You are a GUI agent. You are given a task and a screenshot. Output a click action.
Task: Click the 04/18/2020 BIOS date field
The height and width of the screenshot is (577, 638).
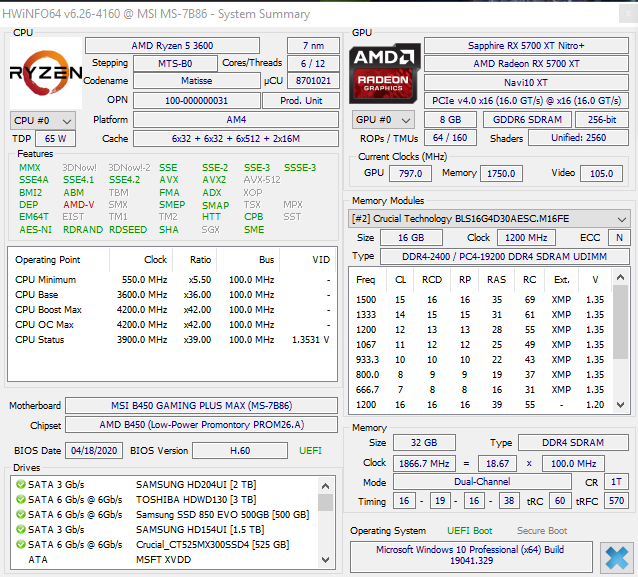click(94, 451)
